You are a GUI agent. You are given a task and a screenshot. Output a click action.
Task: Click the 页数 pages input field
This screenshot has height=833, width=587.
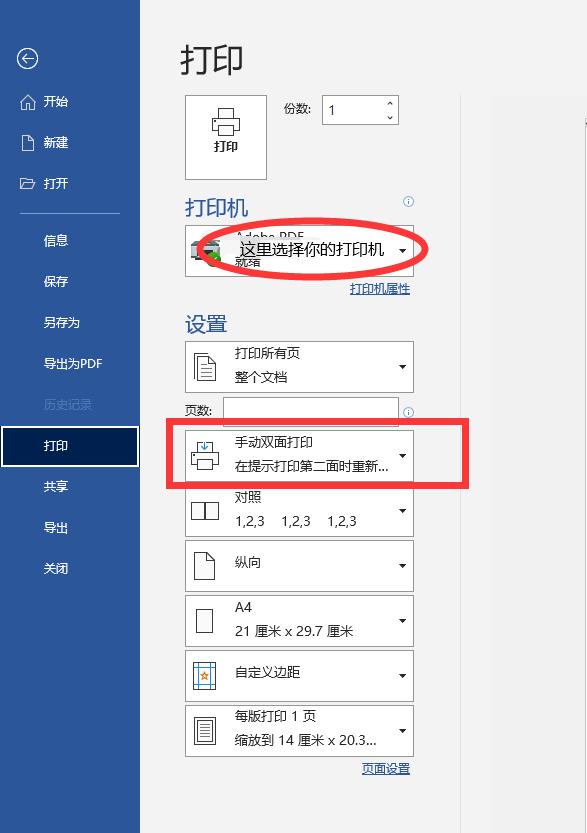tap(311, 411)
